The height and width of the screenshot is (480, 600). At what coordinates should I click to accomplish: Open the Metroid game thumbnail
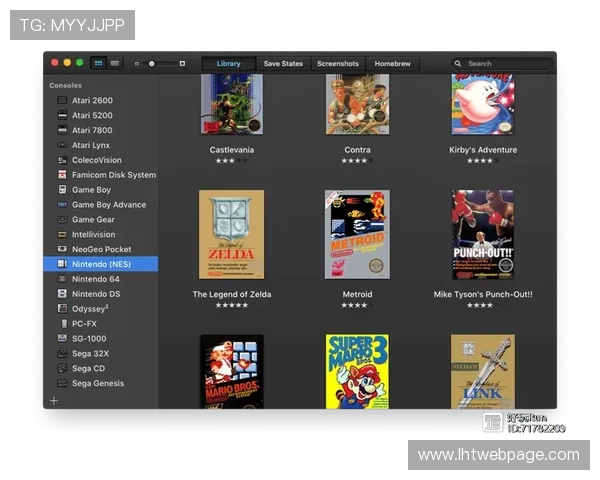(x=357, y=235)
